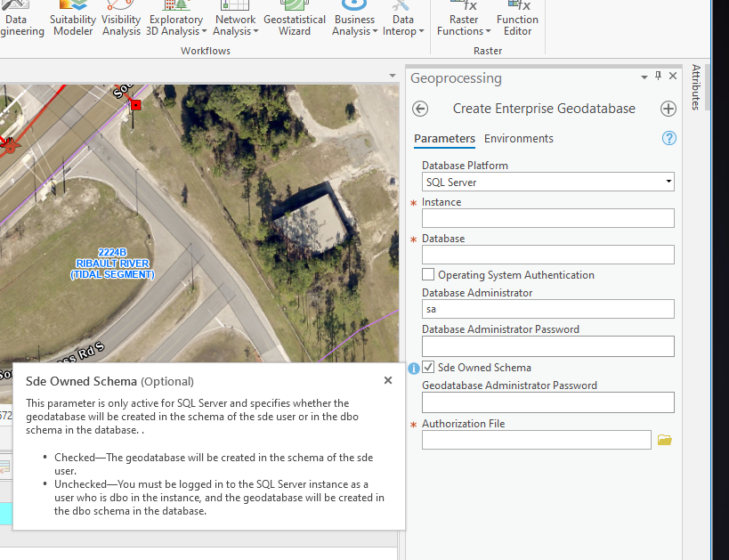Add a tool using the plus button
The image size is (729, 560).
coord(668,109)
